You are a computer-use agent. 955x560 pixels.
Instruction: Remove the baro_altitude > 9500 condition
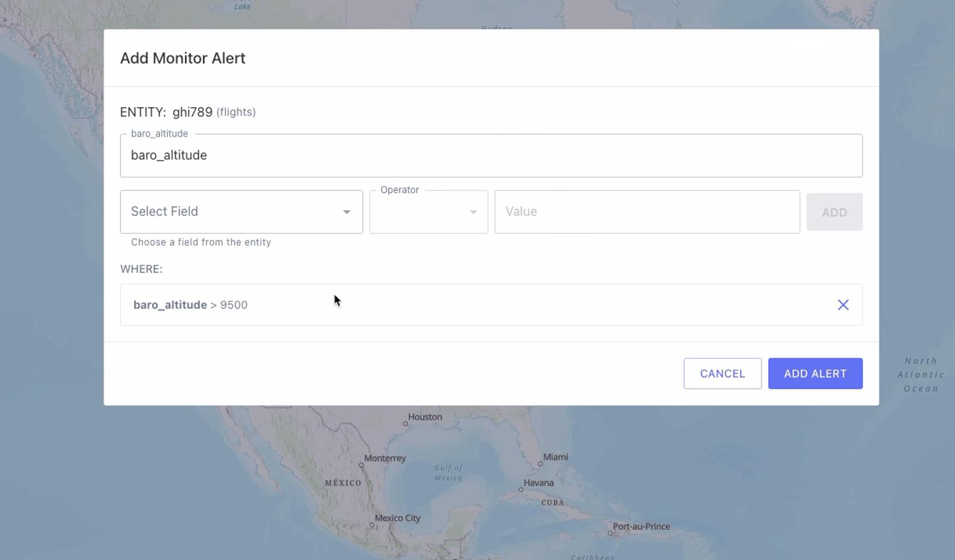(843, 305)
